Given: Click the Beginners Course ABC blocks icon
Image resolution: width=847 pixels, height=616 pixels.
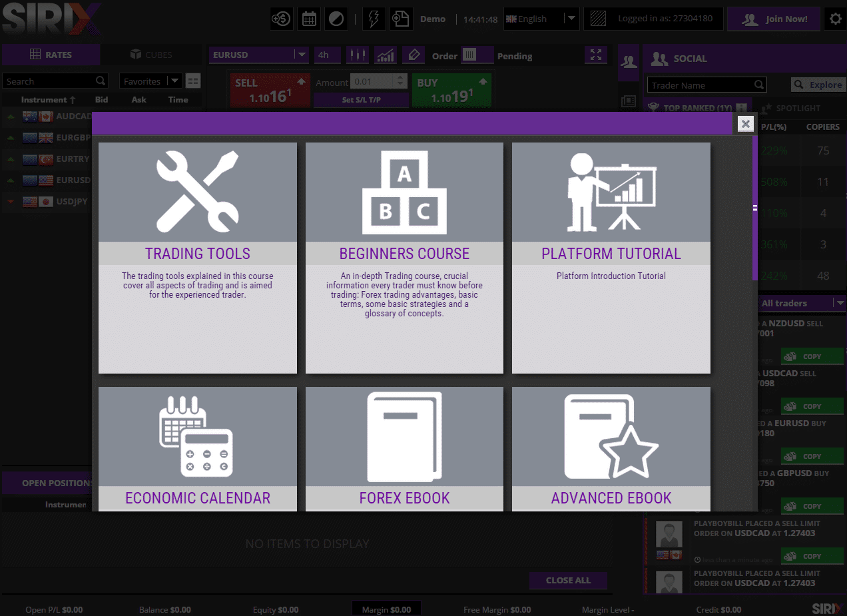Looking at the screenshot, I should click(x=404, y=192).
